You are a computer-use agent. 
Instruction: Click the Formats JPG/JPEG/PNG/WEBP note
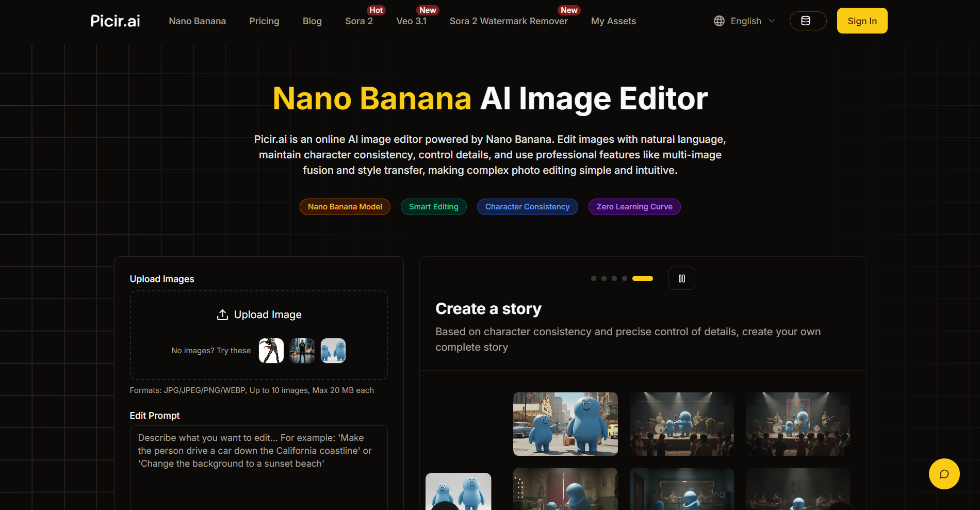pyautogui.click(x=252, y=390)
